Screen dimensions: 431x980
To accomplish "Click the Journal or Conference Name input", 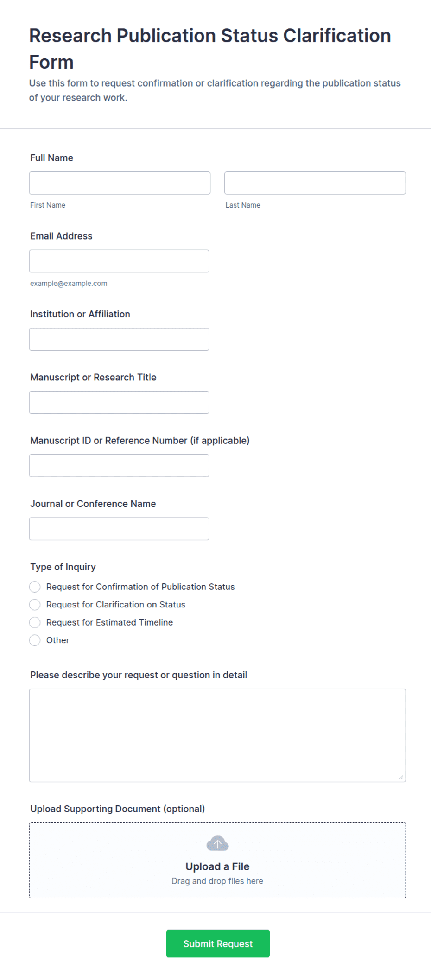I will tap(119, 529).
